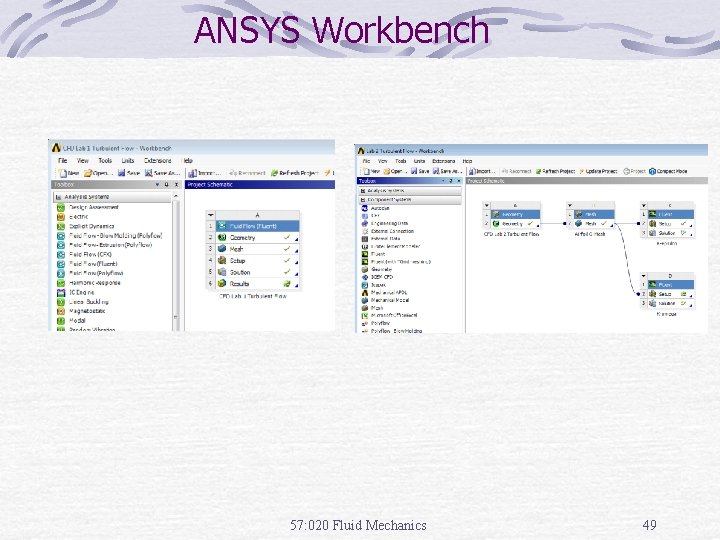The width and height of the screenshot is (720, 540).
Task: Close the Toolbox pane in Lab 1 window
Action: (x=176, y=185)
